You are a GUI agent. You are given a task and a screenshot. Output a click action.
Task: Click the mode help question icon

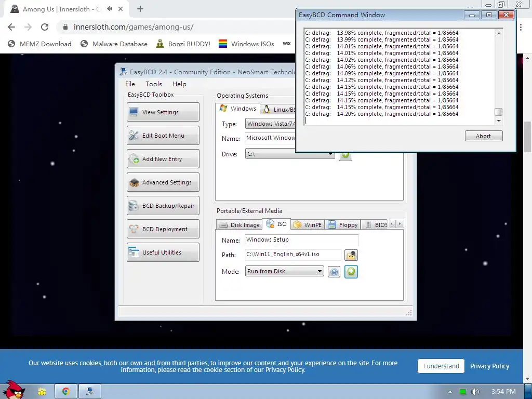tap(334, 272)
